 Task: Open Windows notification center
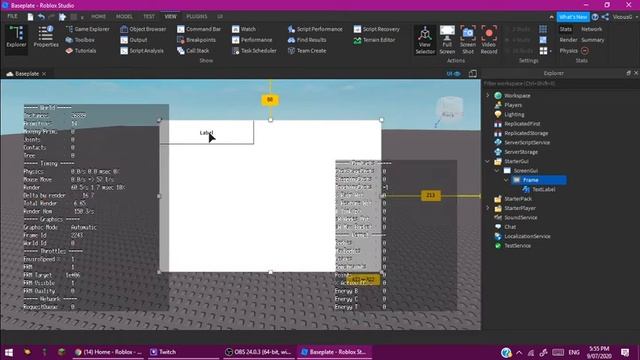coord(624,352)
